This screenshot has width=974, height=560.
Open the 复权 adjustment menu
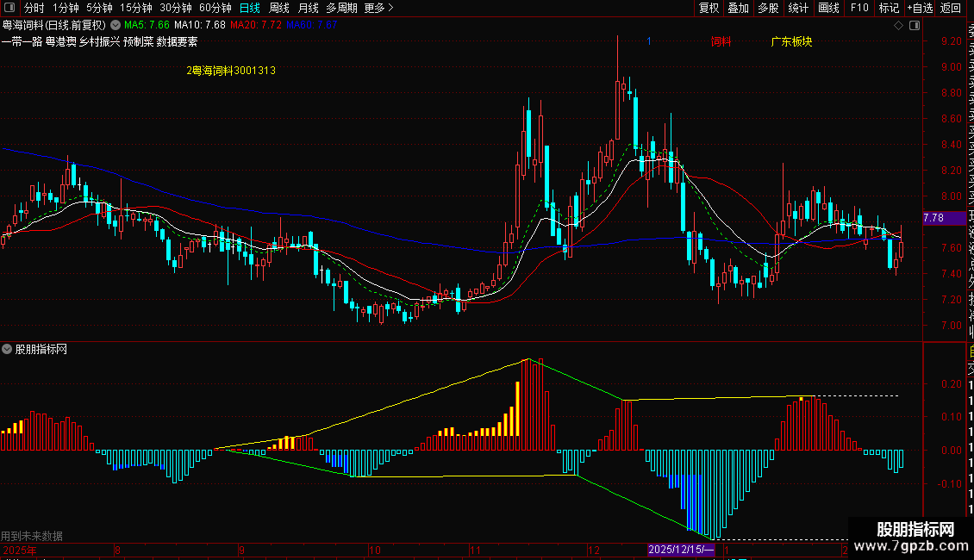tap(709, 8)
